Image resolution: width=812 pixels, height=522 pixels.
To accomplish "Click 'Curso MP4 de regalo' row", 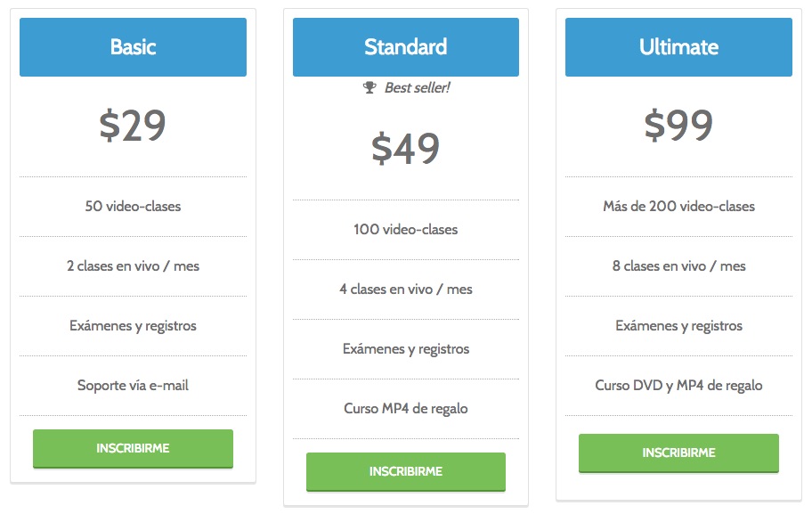I will click(x=406, y=409).
